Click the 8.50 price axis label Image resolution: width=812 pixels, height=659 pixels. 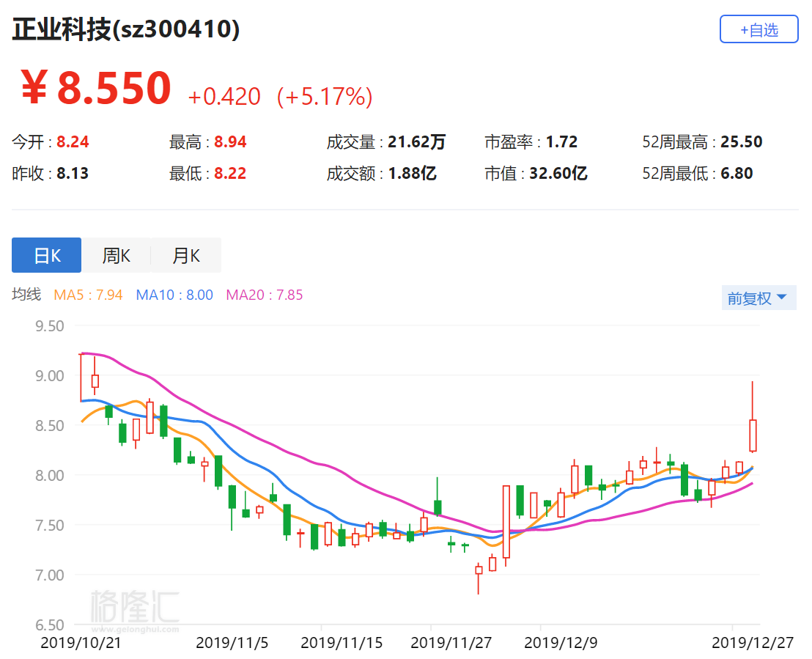(x=50, y=425)
